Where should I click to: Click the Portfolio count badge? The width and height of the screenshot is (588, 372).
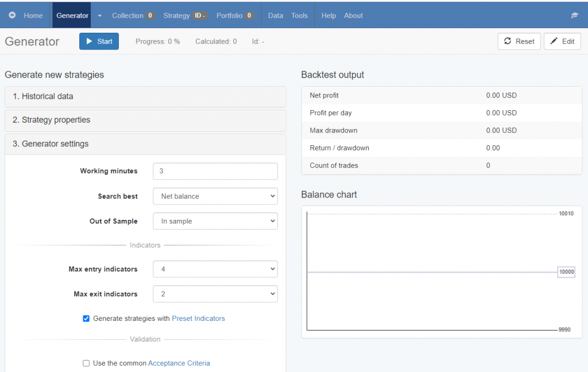point(249,15)
